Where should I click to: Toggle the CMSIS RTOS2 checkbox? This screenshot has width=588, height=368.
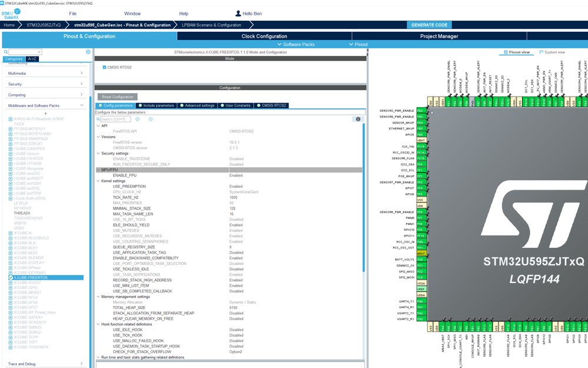click(x=104, y=68)
